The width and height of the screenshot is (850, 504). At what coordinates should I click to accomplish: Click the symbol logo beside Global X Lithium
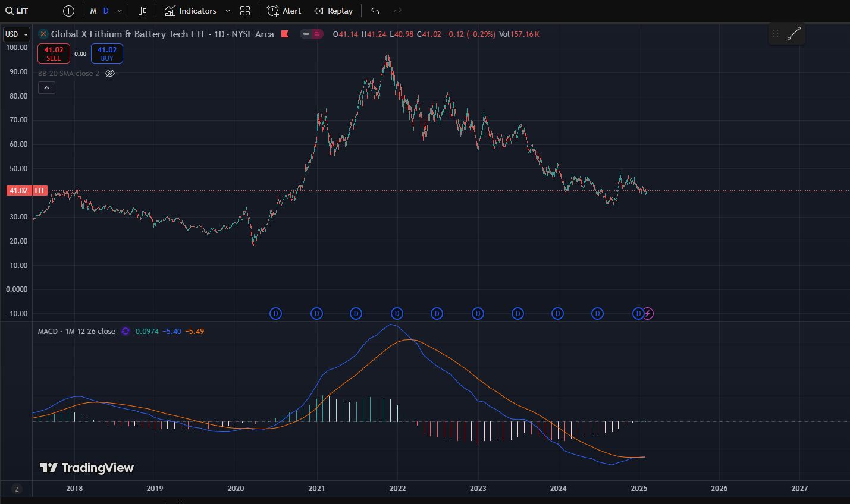(x=43, y=34)
